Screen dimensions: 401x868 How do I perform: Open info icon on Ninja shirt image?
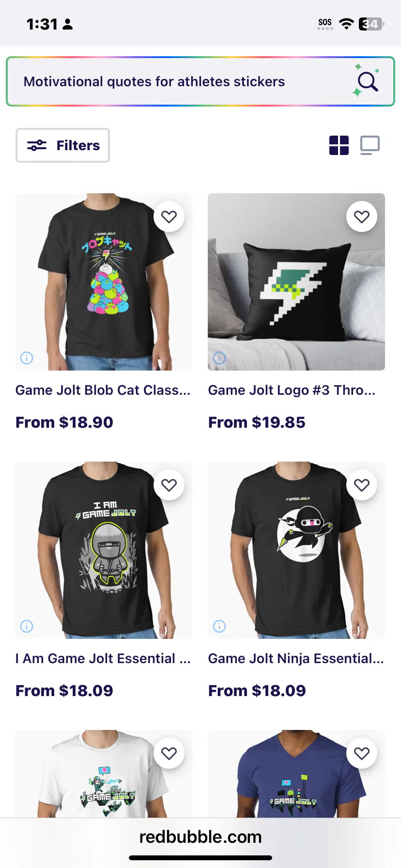(219, 626)
